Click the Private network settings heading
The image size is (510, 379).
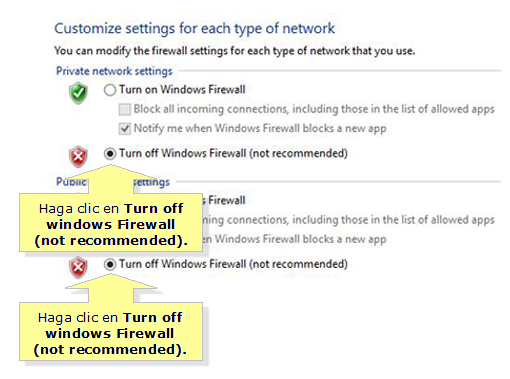coord(114,71)
